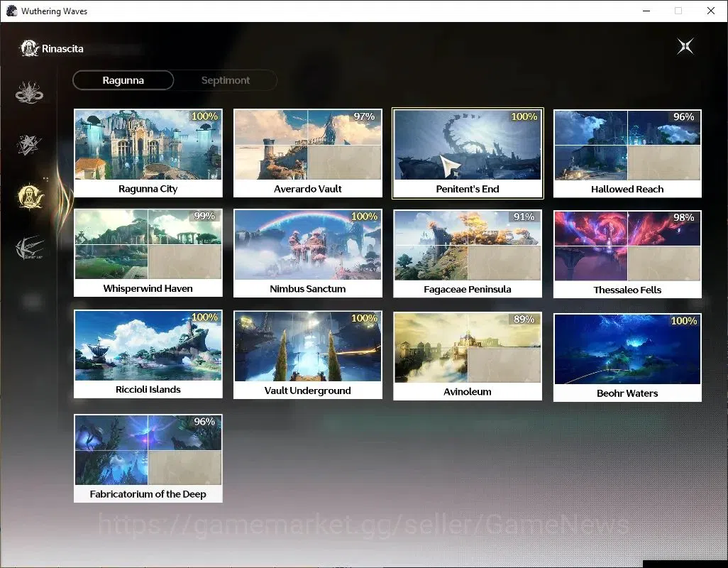
Task: Open the Whisperwind Haven area card
Action: tap(148, 253)
